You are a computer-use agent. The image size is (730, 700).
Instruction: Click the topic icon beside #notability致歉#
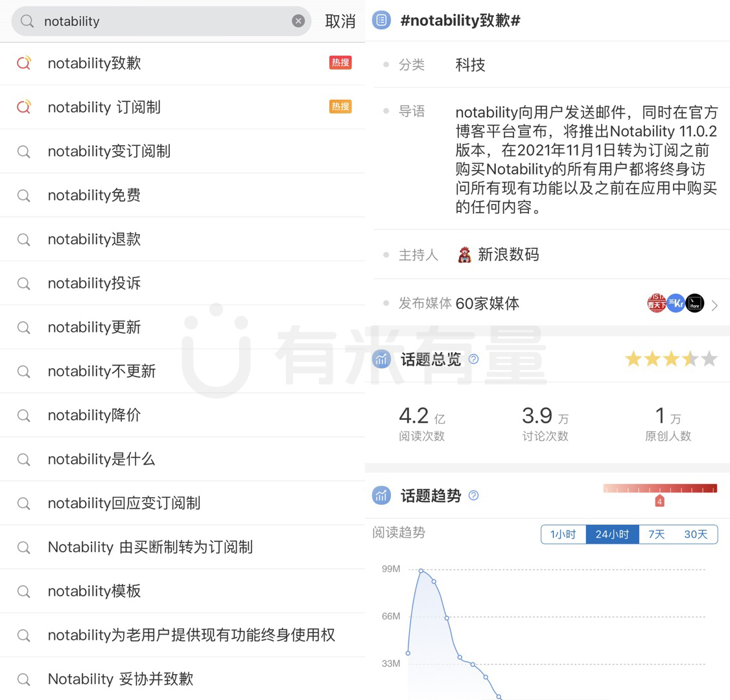[x=382, y=20]
